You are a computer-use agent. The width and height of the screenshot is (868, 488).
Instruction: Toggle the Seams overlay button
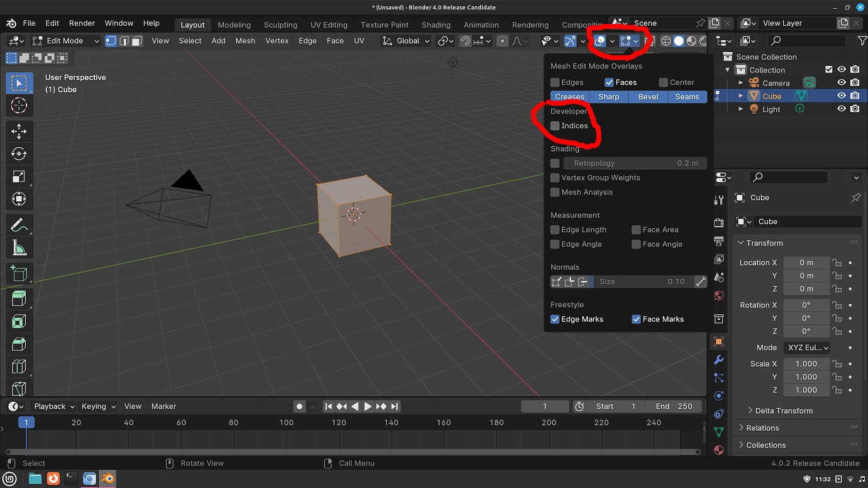[687, 97]
